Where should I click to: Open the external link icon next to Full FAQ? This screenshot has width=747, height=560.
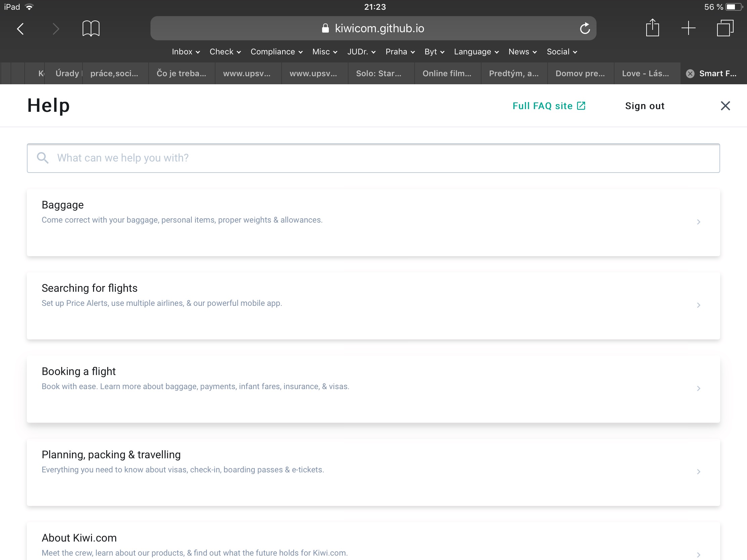581,106
